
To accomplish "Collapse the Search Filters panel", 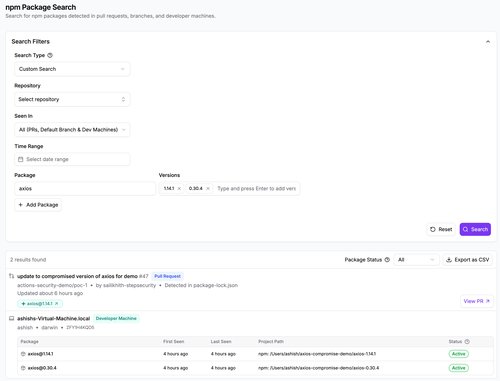I will tap(488, 42).
